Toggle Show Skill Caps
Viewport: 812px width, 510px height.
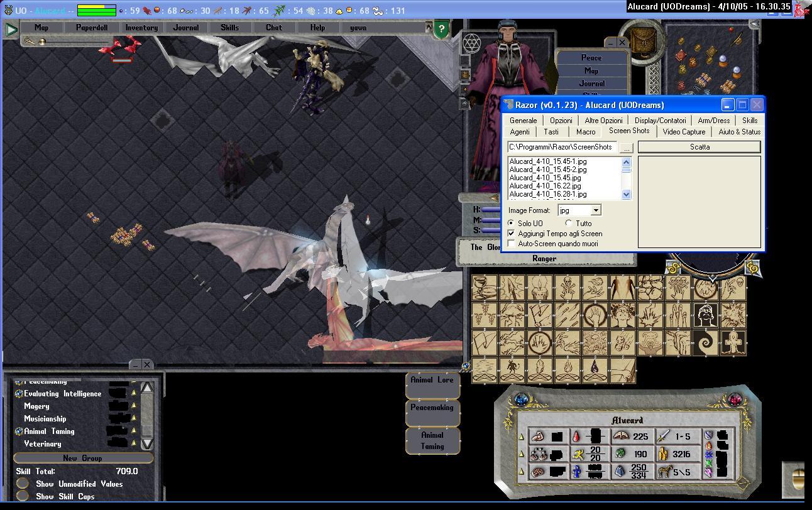tap(23, 496)
